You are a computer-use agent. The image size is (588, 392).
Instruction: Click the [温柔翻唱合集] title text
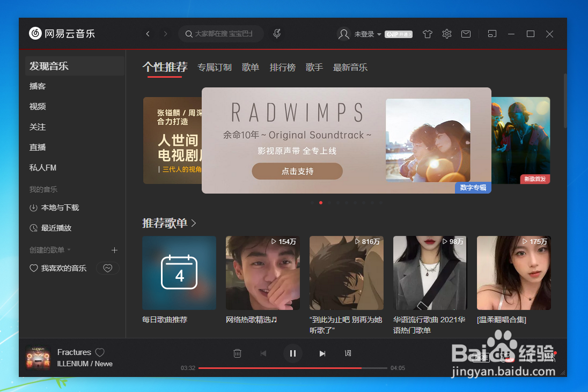(x=502, y=320)
